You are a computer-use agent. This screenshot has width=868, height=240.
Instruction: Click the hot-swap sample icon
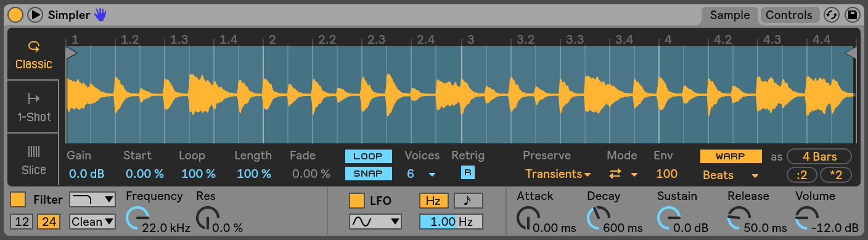832,15
